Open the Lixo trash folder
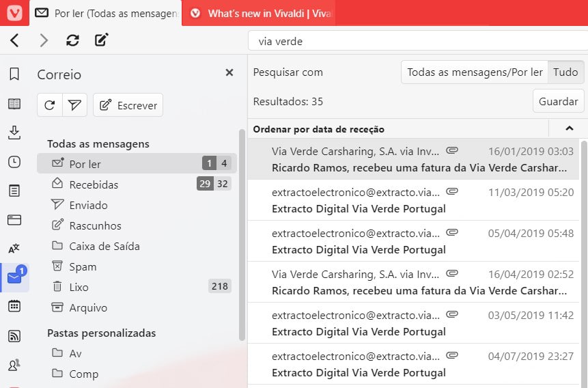 pos(137,287)
